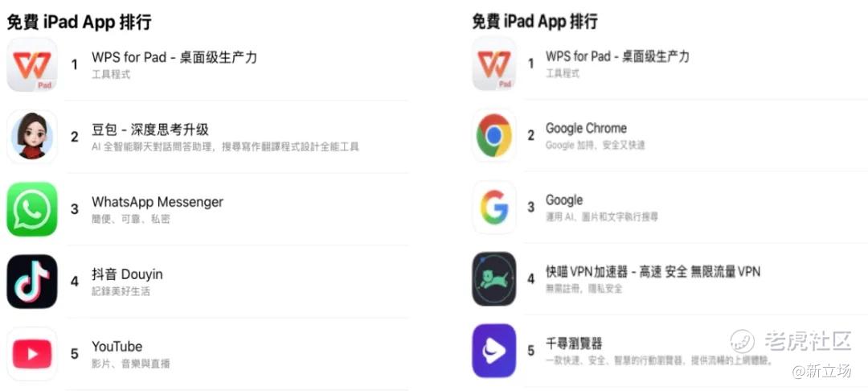Open the 千尋瀏覽器 purple app icon
Image resolution: width=868 pixels, height=391 pixels.
[493, 351]
